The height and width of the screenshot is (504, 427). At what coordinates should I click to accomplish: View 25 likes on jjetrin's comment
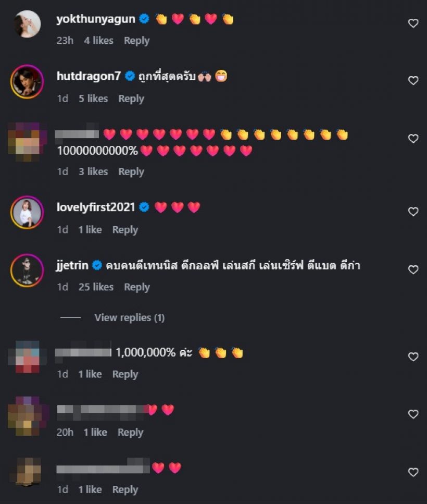[96, 287]
